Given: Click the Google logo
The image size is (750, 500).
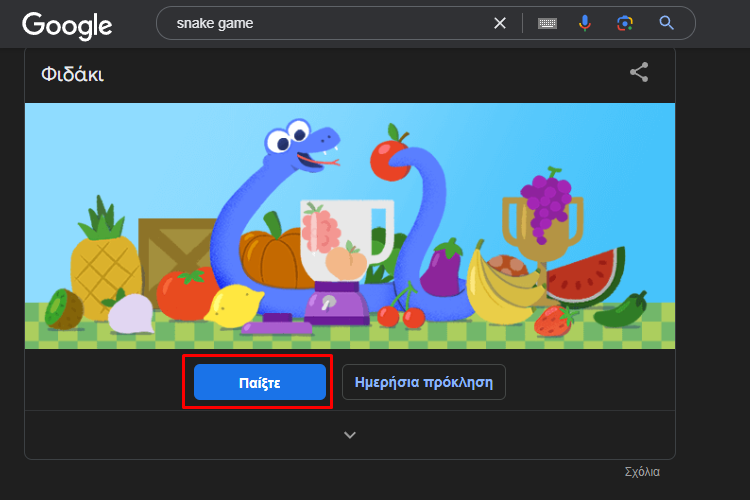Looking at the screenshot, I should (67, 24).
